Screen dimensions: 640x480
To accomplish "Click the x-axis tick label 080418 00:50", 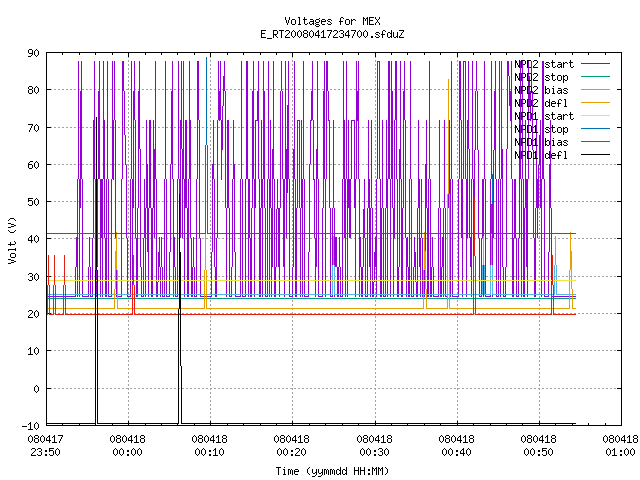I will 538,446.
